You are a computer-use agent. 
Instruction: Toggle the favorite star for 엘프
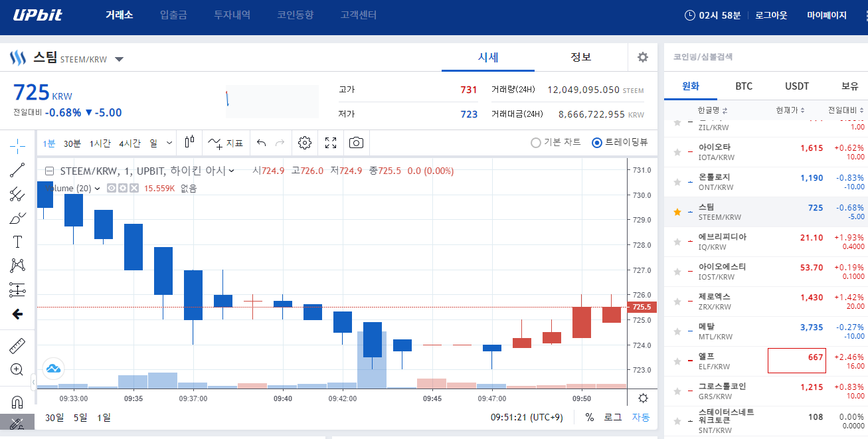click(677, 361)
